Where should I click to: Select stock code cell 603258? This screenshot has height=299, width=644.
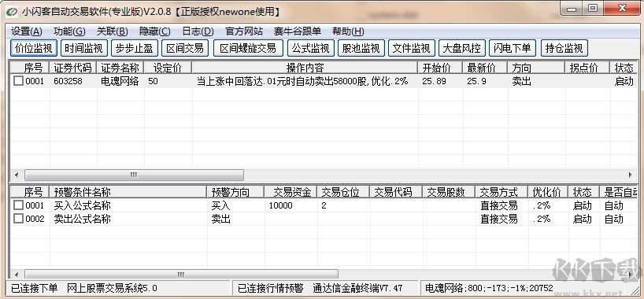coord(68,81)
